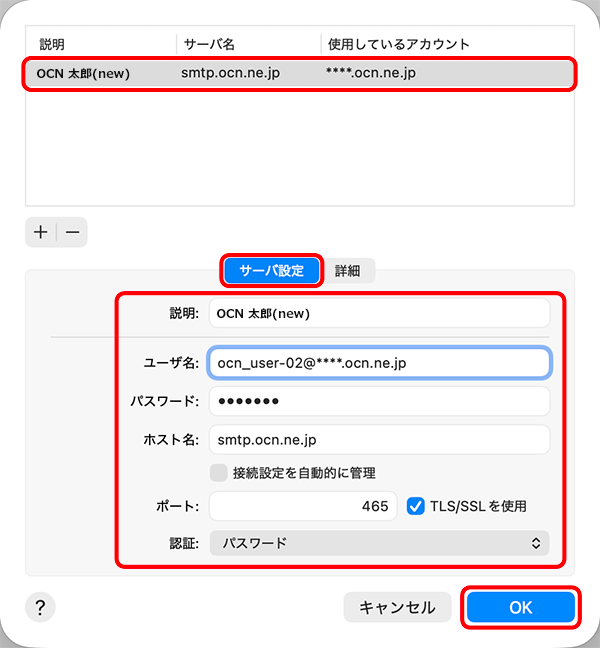
Task: Open the 認証 dropdown showing パスワード
Action: 379,543
